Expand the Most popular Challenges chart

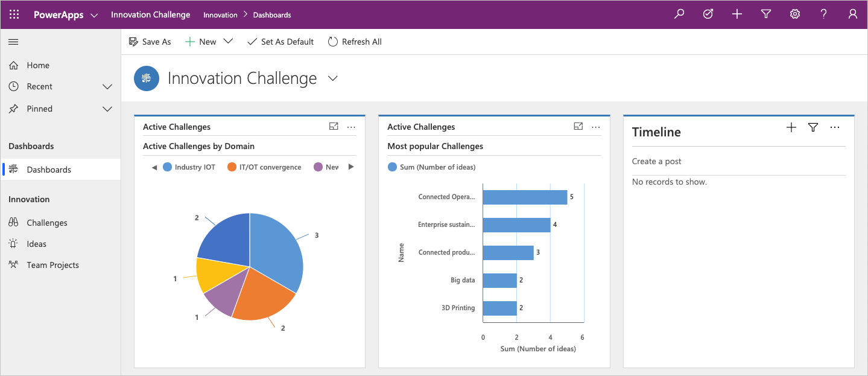[x=578, y=127]
